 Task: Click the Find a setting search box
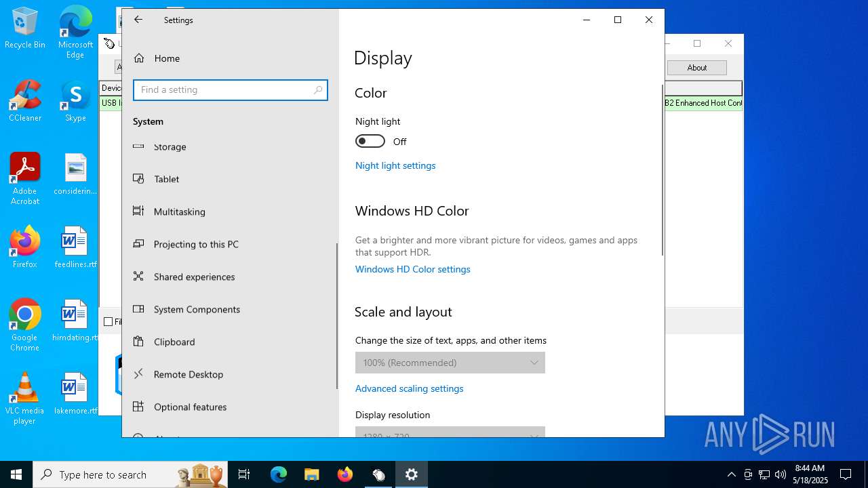231,90
